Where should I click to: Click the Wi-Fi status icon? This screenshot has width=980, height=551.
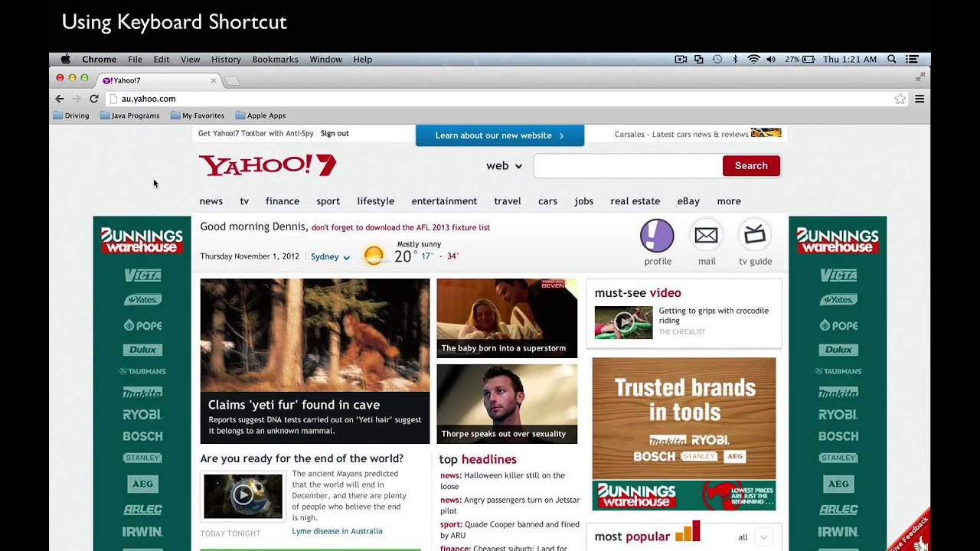[753, 59]
